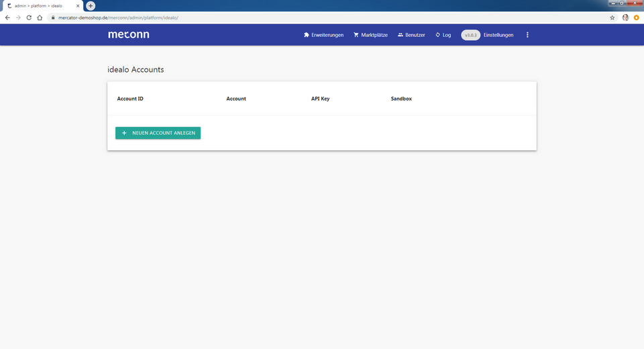Image resolution: width=644 pixels, height=349 pixels.
Task: Open the Erweiterungen menu
Action: click(323, 35)
